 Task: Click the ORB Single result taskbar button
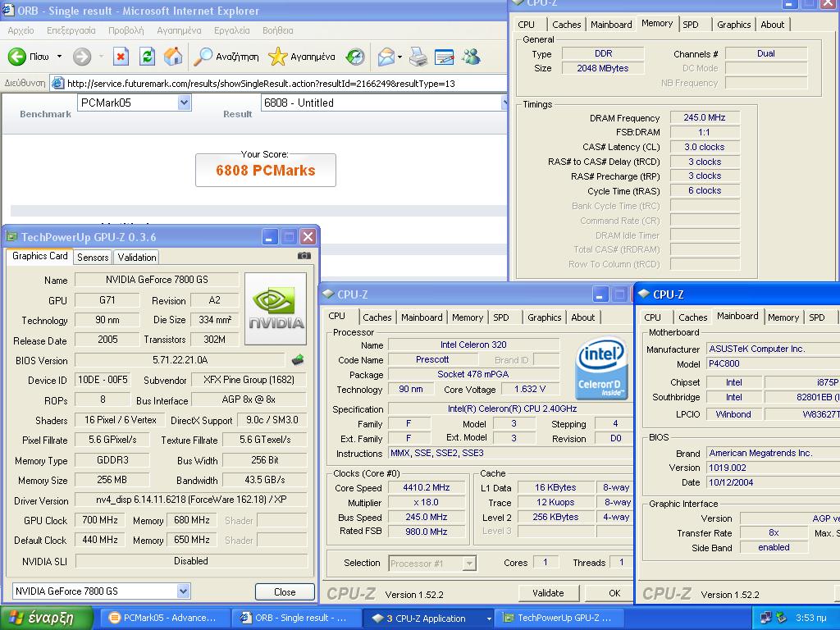296,618
